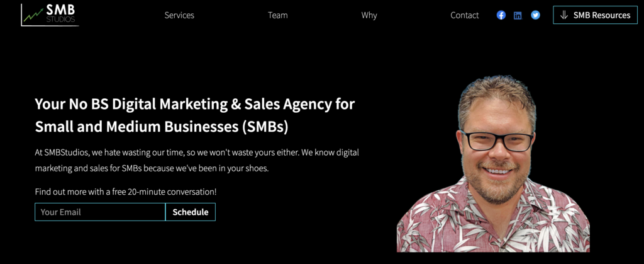
Task: Click the man's black glasses in photo
Action: (497, 141)
